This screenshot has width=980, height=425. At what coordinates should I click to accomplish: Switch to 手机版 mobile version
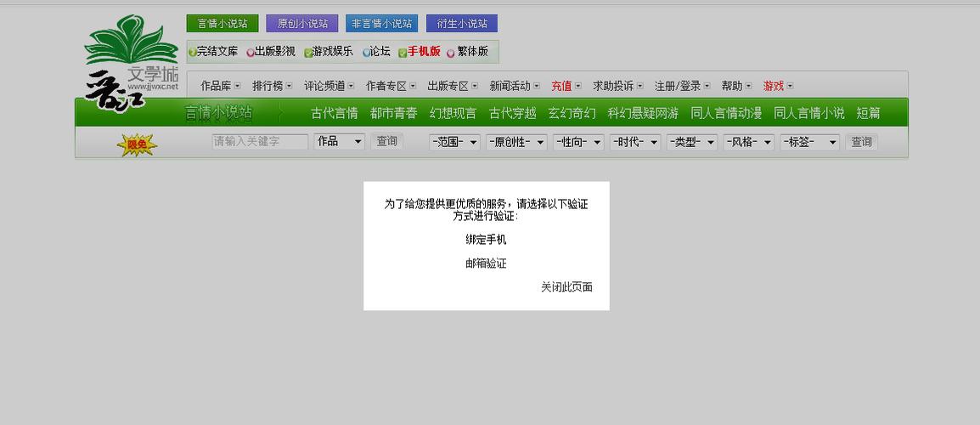424,52
